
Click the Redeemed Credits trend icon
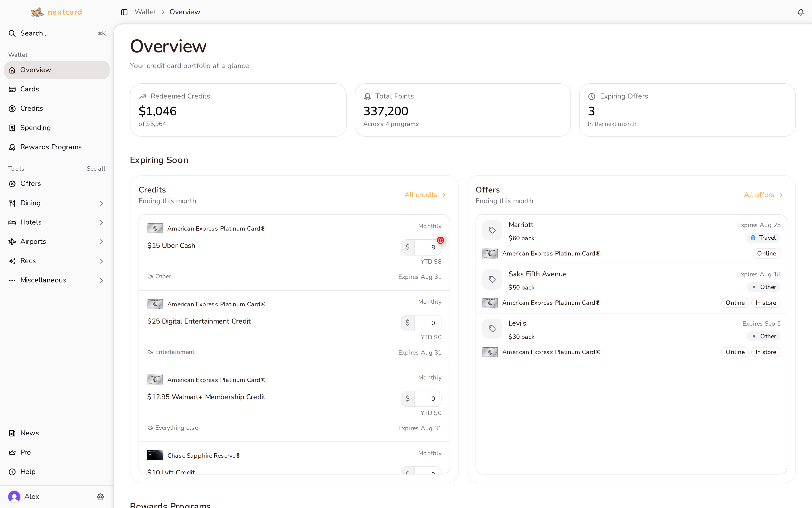[x=143, y=97]
